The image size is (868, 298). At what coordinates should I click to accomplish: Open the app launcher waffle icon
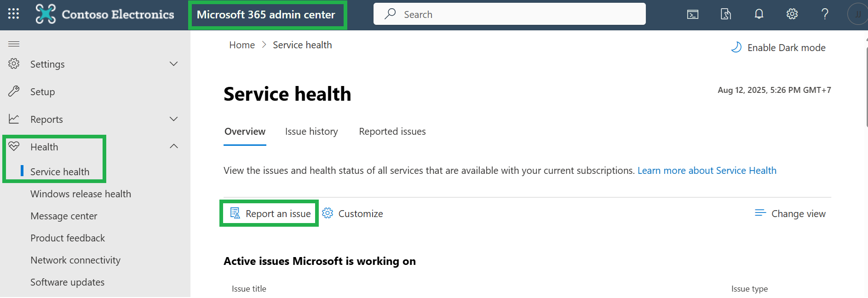pos(14,14)
